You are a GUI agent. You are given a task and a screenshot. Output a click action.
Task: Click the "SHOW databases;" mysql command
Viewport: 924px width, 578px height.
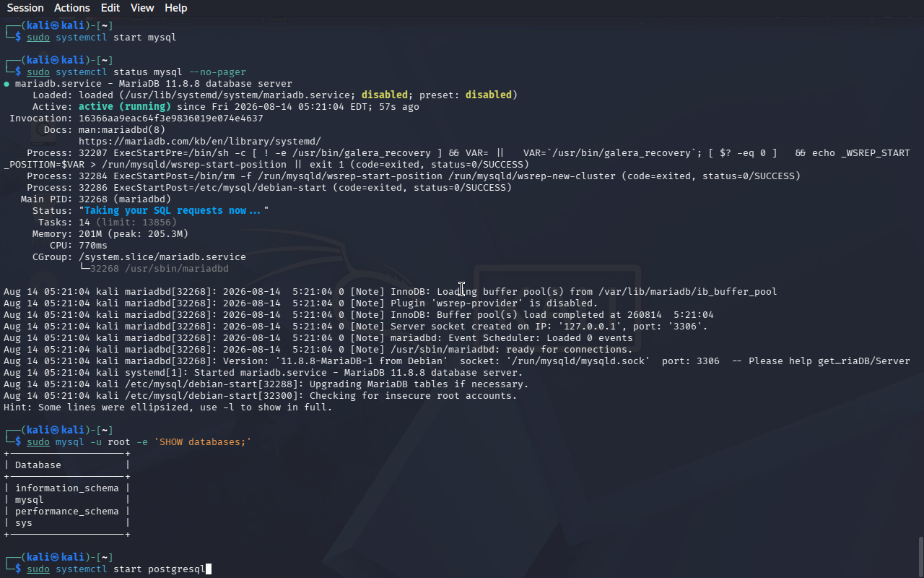click(139, 442)
